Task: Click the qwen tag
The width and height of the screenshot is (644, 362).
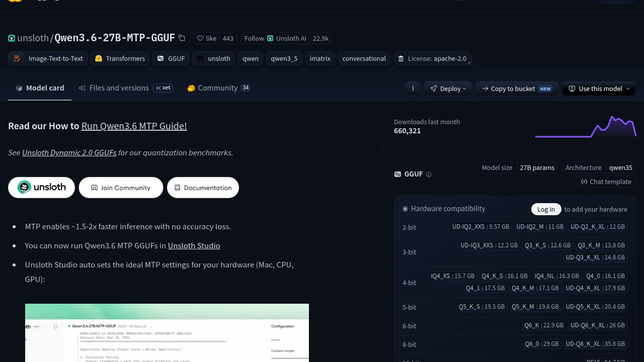Action: pos(250,58)
